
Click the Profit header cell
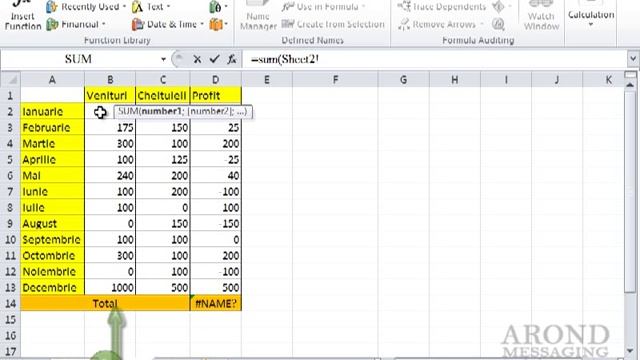point(216,96)
